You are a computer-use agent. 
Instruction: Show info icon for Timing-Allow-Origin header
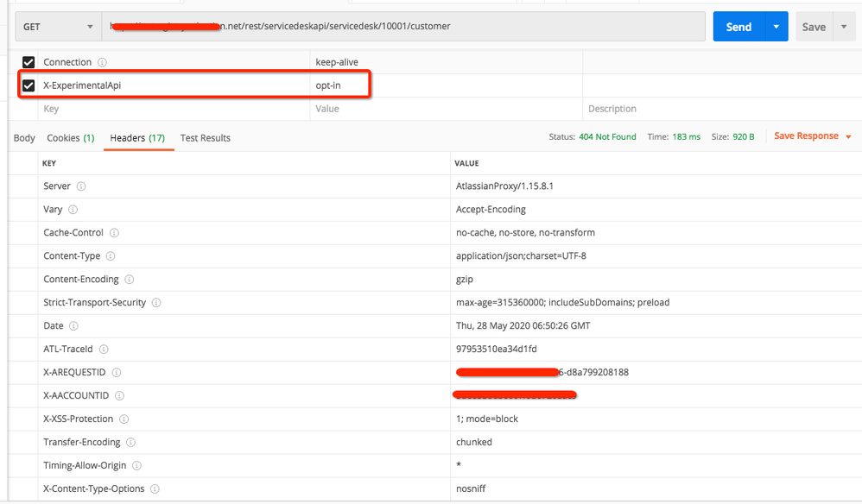tap(136, 465)
